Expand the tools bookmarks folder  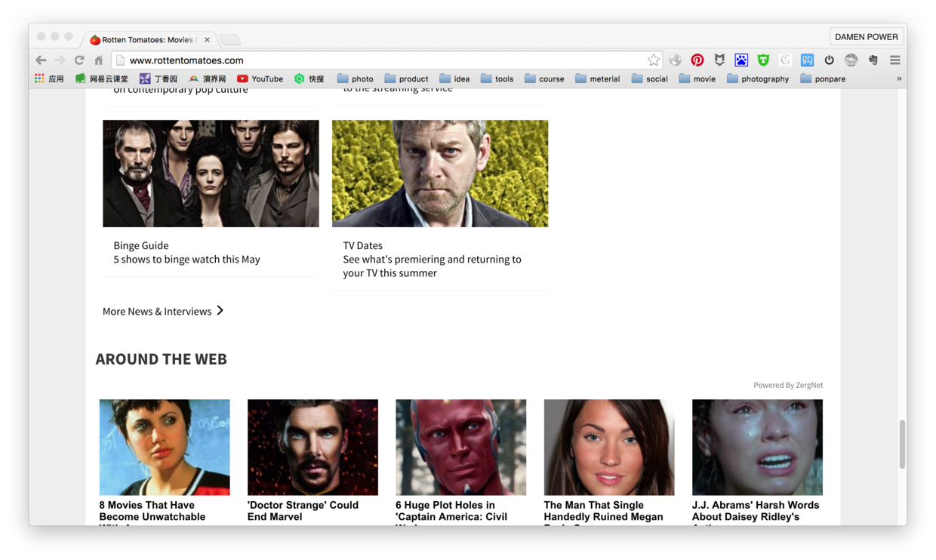497,78
